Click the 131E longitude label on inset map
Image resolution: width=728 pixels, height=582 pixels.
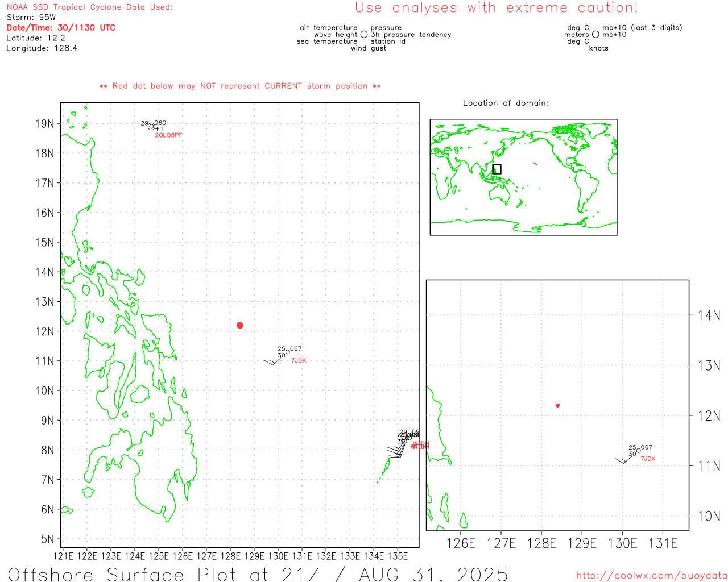coord(663,544)
